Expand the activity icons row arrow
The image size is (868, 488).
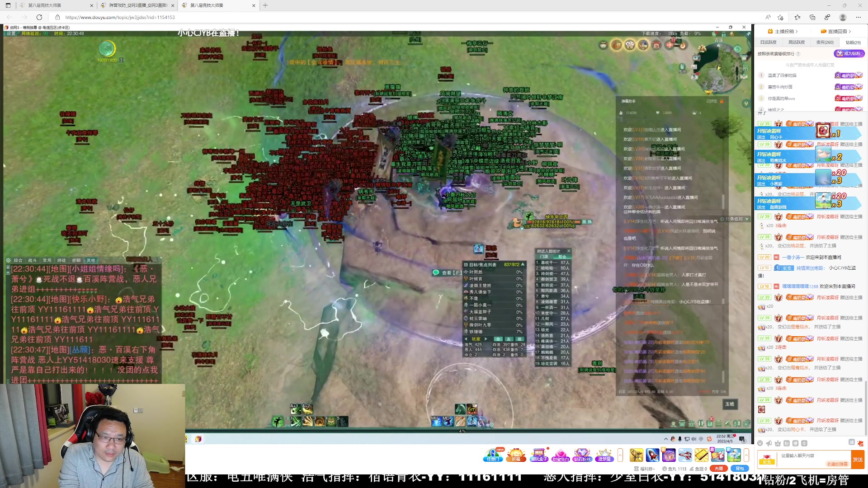[620, 455]
